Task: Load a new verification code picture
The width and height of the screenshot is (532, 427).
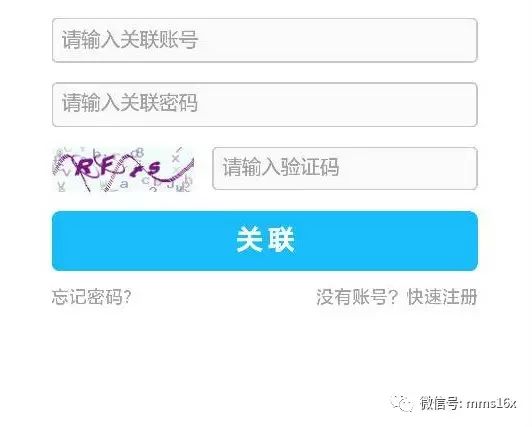Action: click(123, 169)
